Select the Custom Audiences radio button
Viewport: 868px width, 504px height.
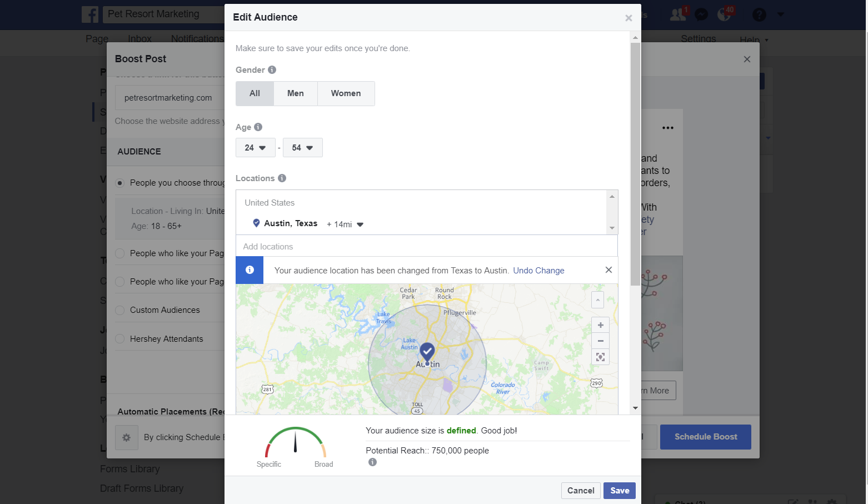click(119, 310)
